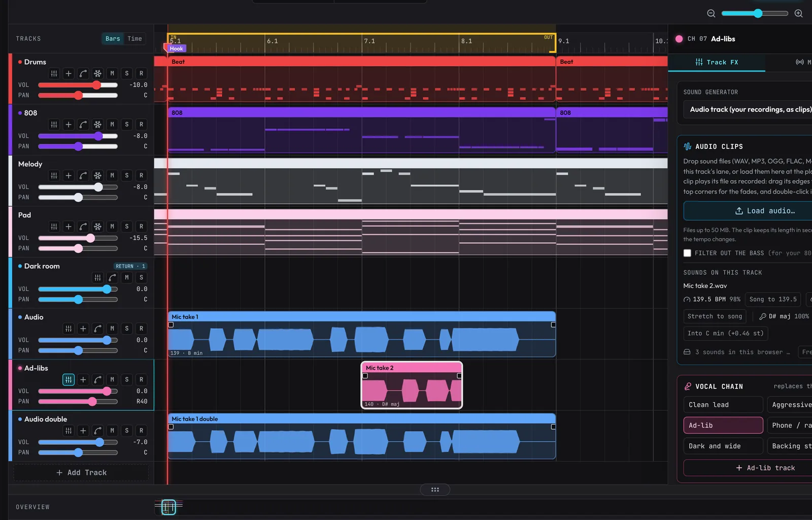The image size is (812, 520).
Task: Open the mixer FX icon on Pad track
Action: tap(54, 226)
